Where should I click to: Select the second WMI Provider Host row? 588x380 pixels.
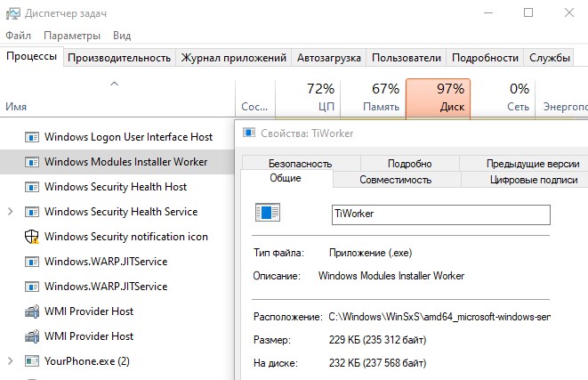(117, 336)
